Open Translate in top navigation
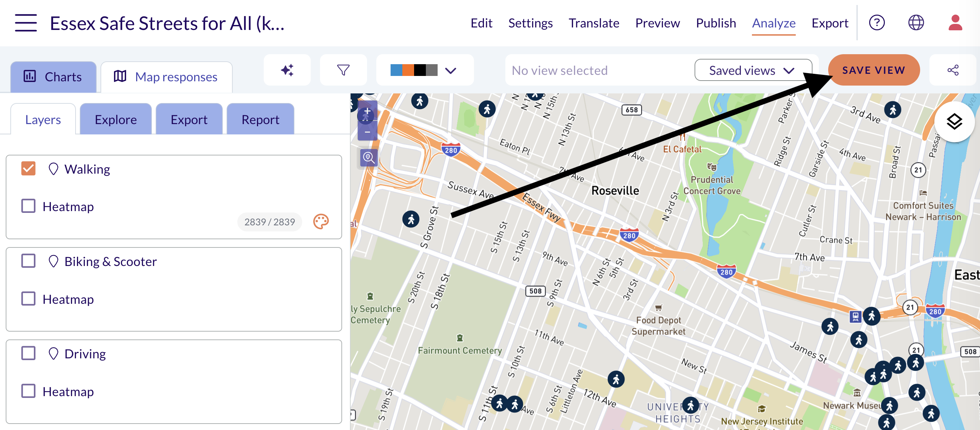980x430 pixels. point(594,23)
